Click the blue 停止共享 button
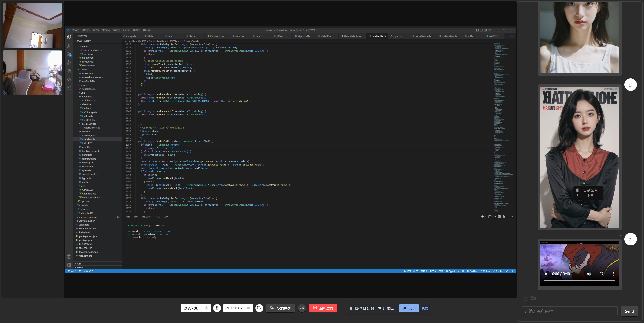 click(409, 308)
